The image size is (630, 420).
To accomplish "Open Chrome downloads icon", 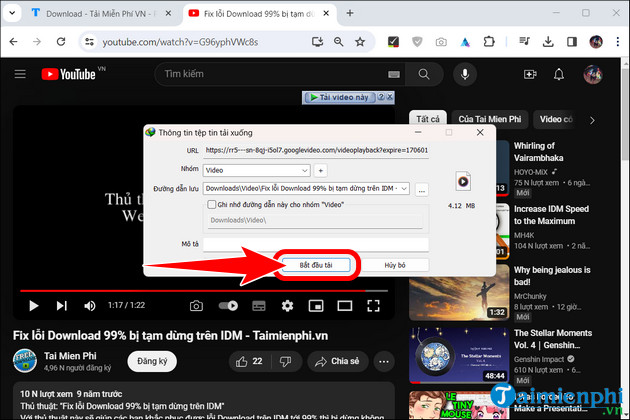I will (548, 42).
